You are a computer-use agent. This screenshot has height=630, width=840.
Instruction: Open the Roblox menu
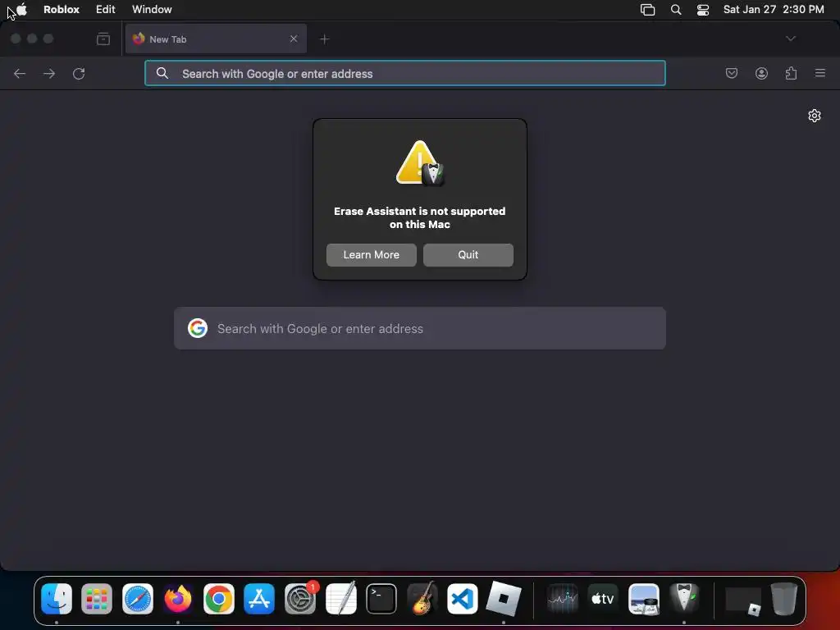[61, 9]
